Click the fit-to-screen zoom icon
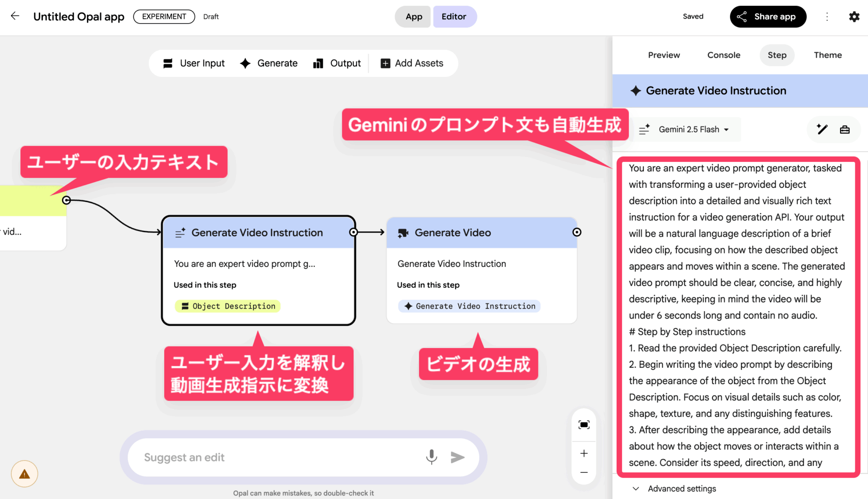The width and height of the screenshot is (868, 499). (x=584, y=424)
